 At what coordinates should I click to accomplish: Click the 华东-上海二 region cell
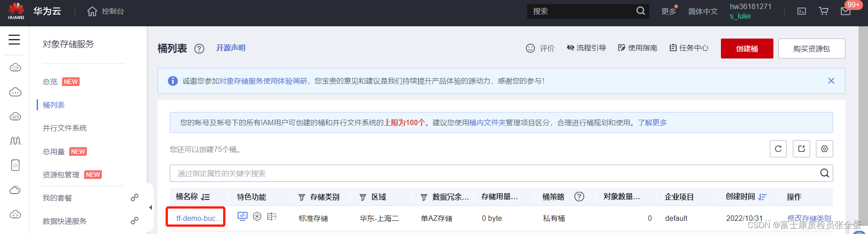point(379,219)
